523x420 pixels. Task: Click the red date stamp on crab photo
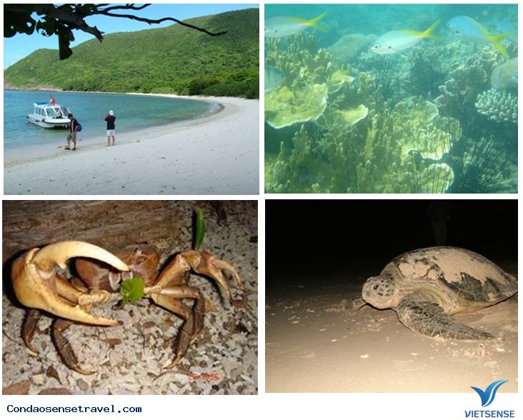pyautogui.click(x=204, y=376)
